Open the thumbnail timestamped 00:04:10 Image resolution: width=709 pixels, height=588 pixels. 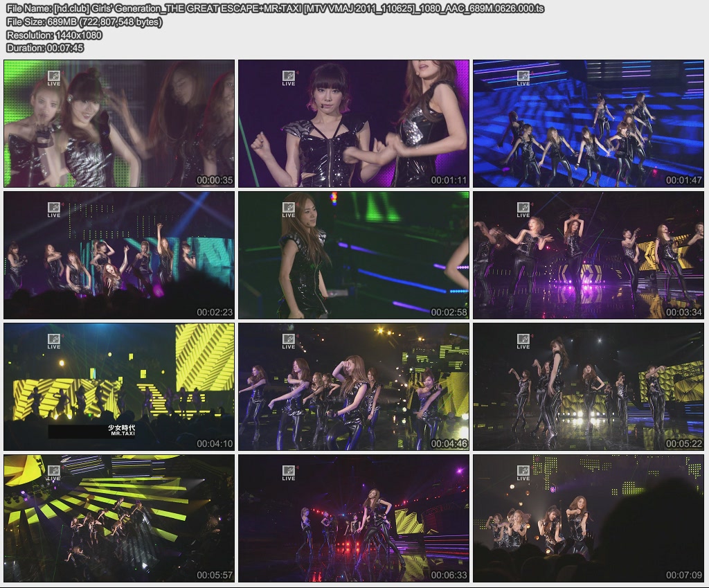pyautogui.click(x=119, y=386)
